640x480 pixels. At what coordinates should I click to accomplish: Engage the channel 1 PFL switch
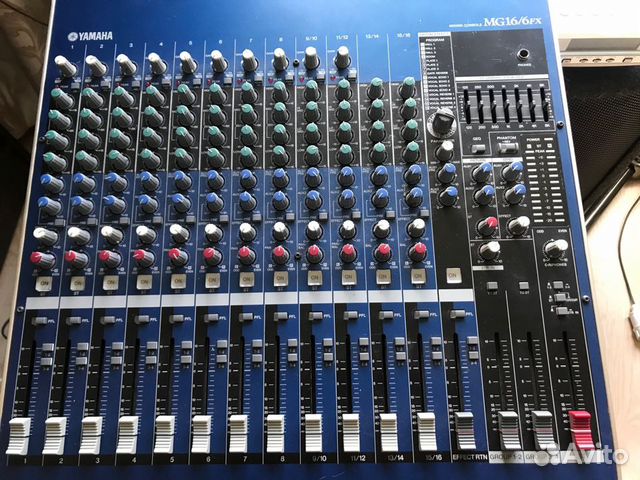tap(39, 321)
